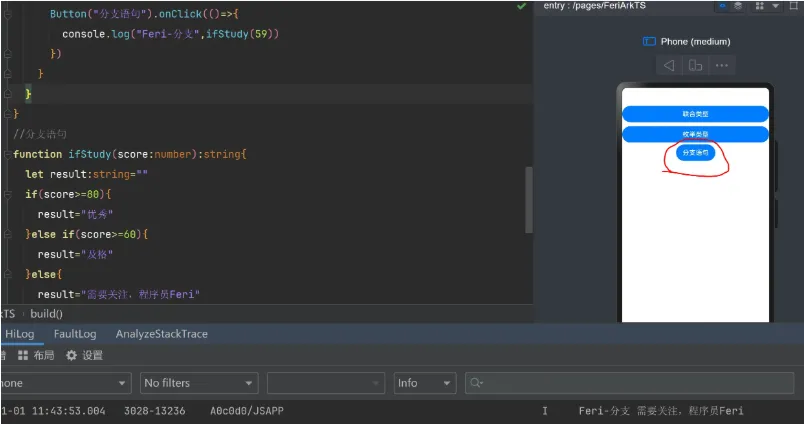The height and width of the screenshot is (424, 804).
Task: Open the empty dropdown beside No filters
Action: [326, 383]
